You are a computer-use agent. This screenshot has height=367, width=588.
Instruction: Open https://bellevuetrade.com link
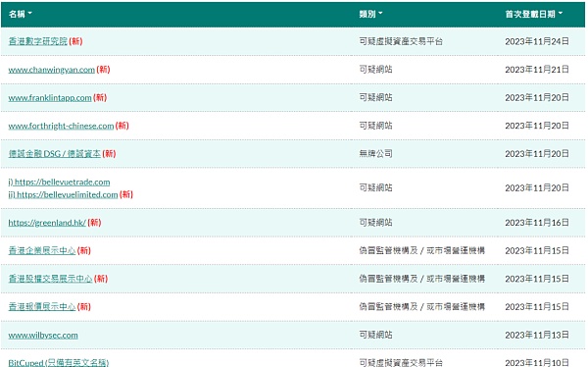coord(59,183)
